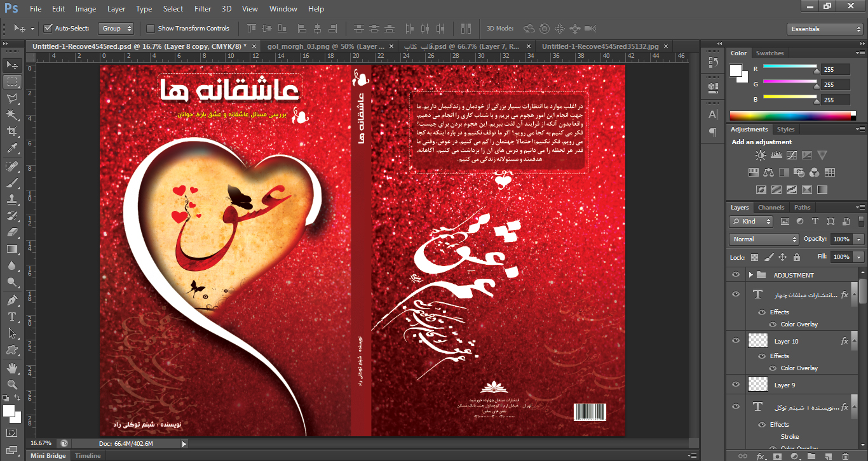
Task: Switch to the Channels tab
Action: tap(771, 208)
